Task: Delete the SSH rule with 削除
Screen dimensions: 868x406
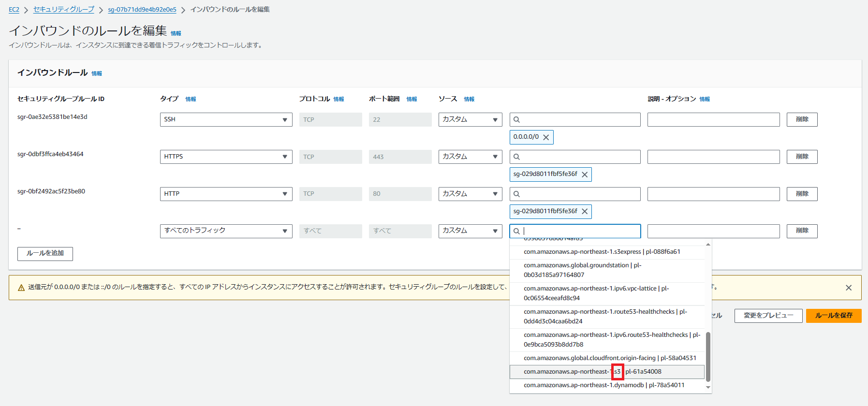Action: click(802, 119)
